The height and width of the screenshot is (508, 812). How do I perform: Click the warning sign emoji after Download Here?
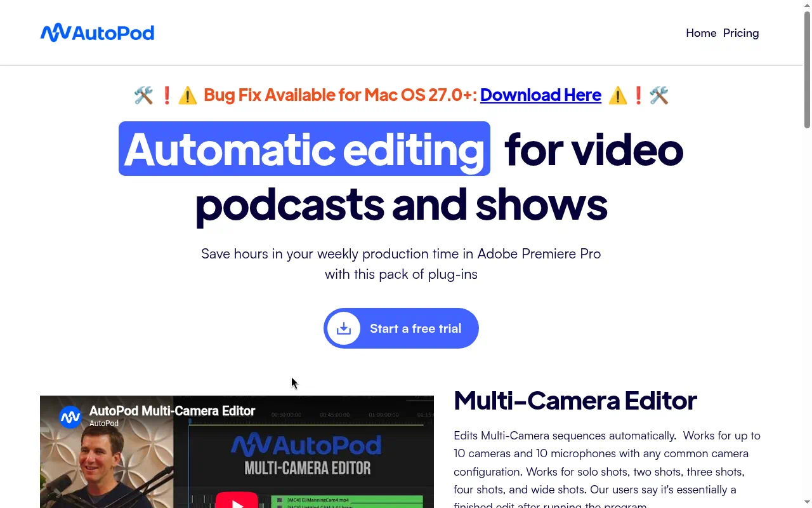click(617, 95)
